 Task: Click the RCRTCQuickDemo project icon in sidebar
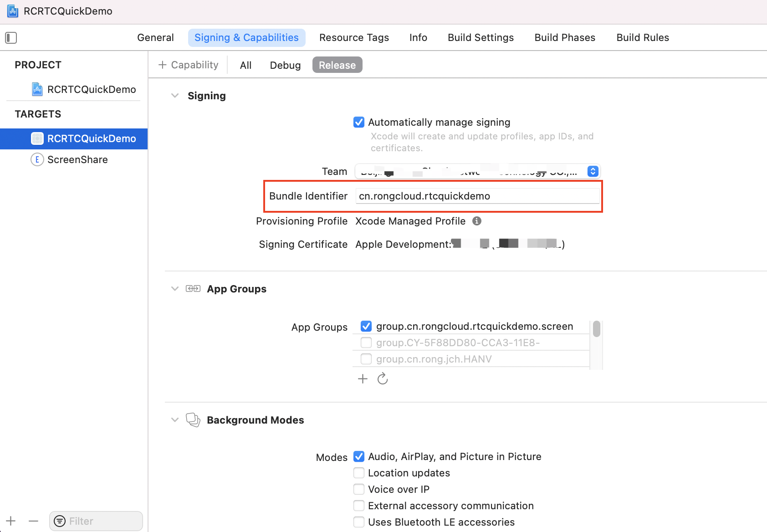point(37,89)
